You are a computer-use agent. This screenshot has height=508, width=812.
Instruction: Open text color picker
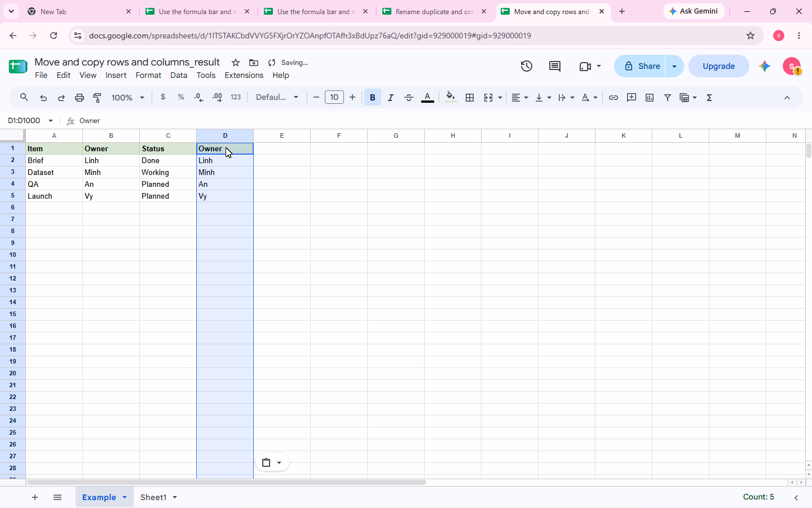[428, 98]
